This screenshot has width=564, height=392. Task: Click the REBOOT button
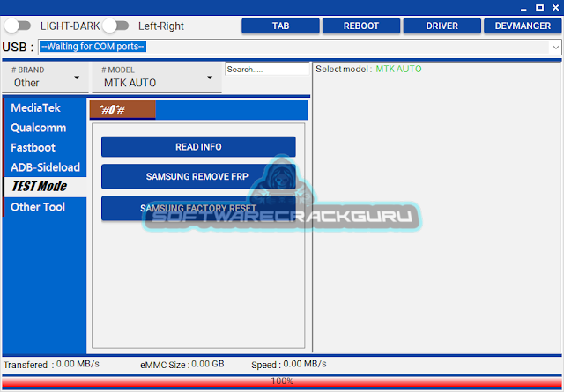[x=361, y=26]
